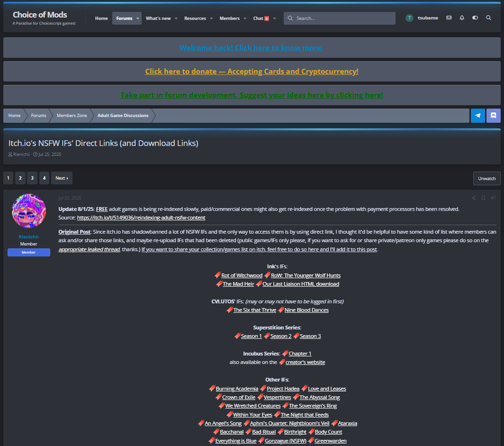Open the creator's website link
The width and height of the screenshot is (504, 446).
coord(306,363)
